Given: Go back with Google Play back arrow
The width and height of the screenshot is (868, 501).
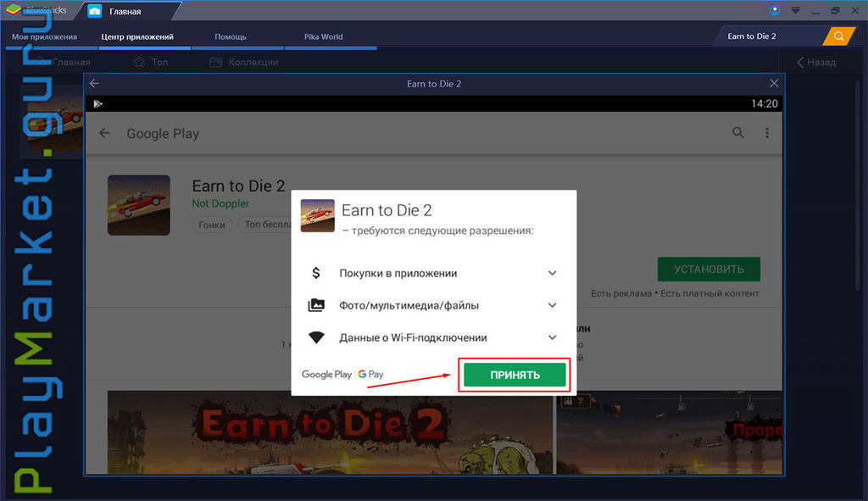Looking at the screenshot, I should [104, 133].
